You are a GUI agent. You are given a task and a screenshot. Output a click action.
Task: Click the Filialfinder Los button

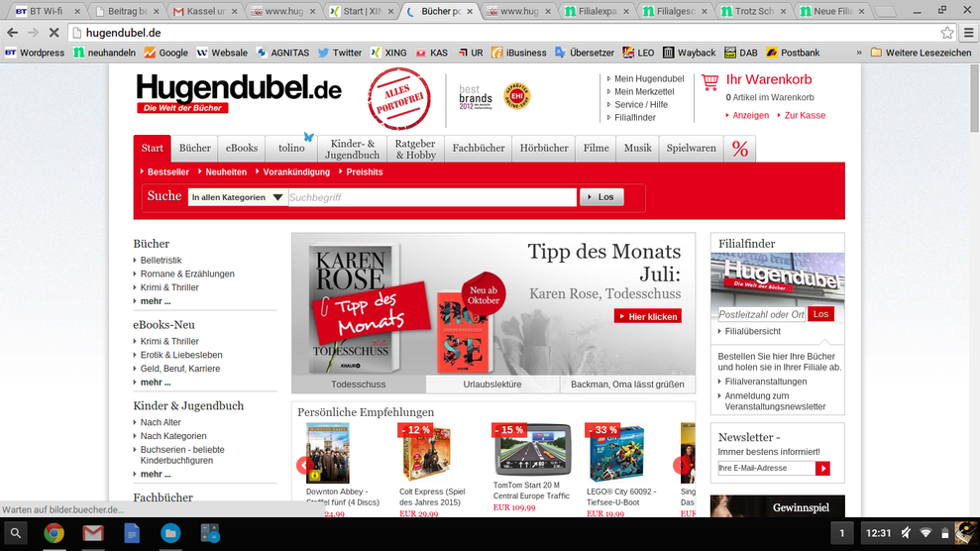point(820,313)
